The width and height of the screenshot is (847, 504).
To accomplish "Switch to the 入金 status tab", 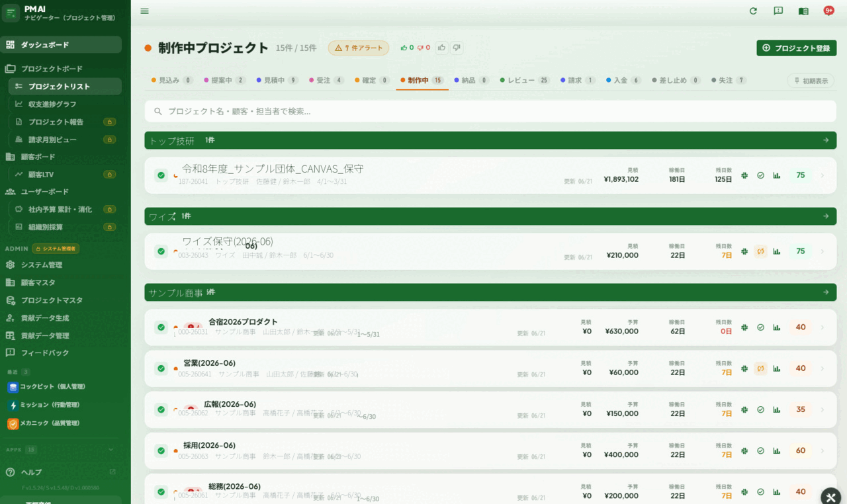I will (x=623, y=80).
